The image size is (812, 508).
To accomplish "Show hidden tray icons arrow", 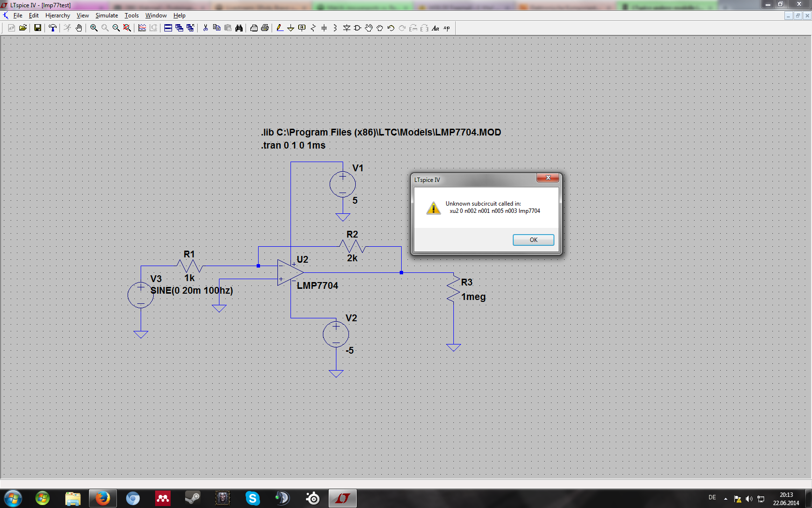I will click(x=725, y=499).
